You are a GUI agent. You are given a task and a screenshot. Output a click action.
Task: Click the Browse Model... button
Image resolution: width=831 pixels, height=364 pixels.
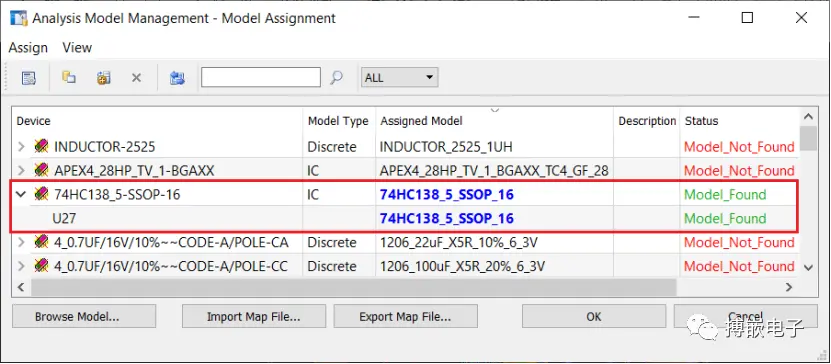(x=84, y=316)
